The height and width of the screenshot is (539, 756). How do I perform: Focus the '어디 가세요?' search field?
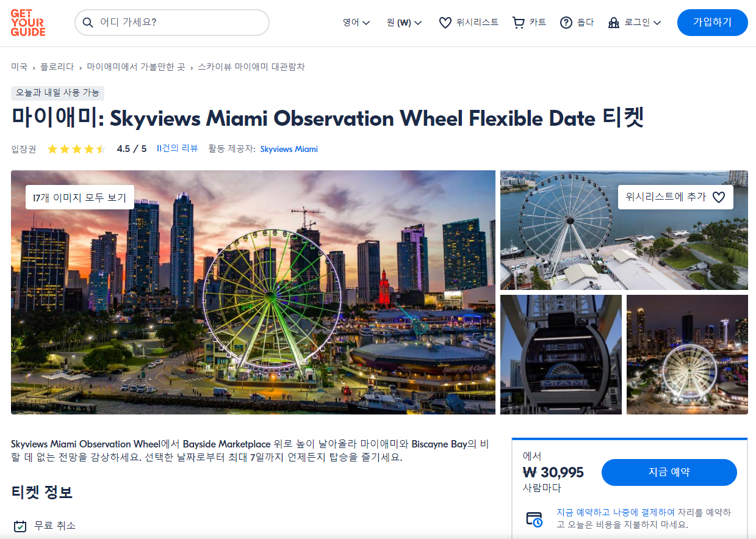[x=172, y=23]
